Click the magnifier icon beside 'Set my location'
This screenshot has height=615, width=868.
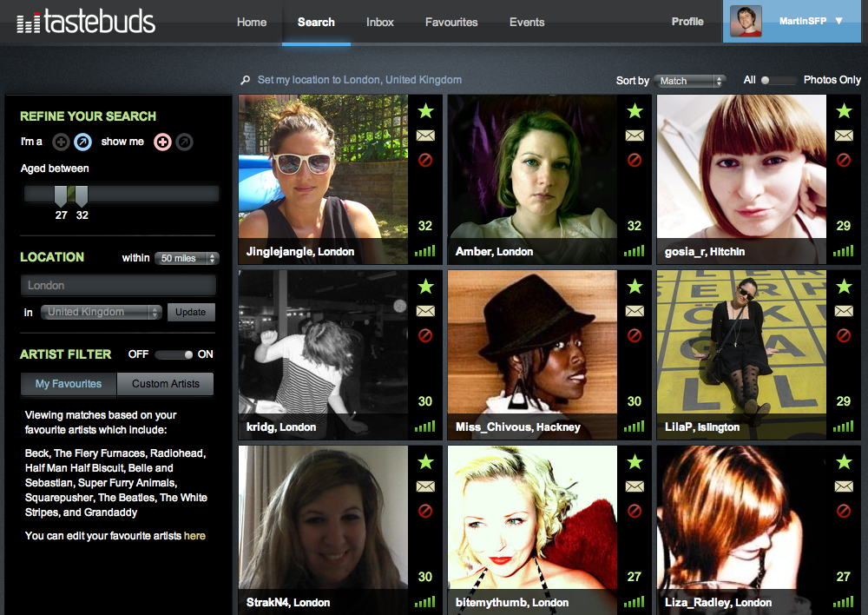click(x=246, y=80)
